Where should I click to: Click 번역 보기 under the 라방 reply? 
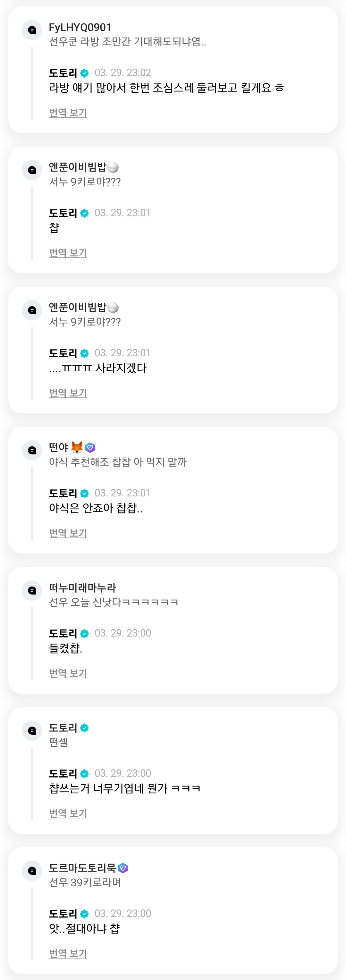tap(68, 113)
